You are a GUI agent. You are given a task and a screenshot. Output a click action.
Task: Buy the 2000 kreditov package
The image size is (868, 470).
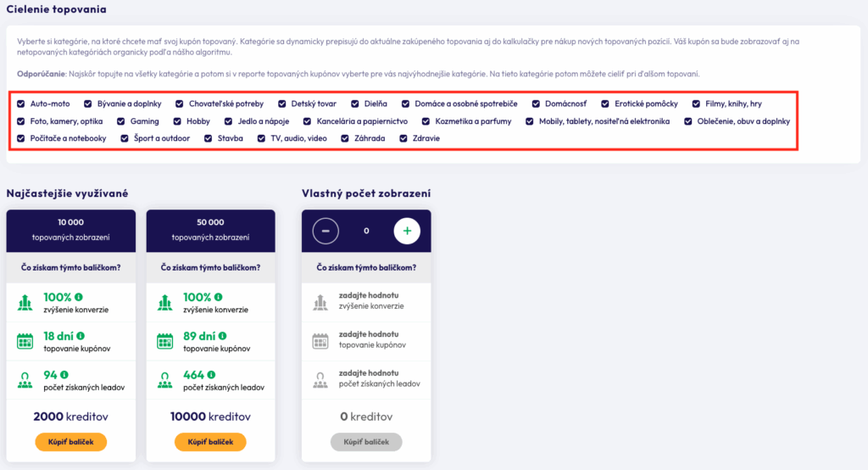[x=70, y=442]
